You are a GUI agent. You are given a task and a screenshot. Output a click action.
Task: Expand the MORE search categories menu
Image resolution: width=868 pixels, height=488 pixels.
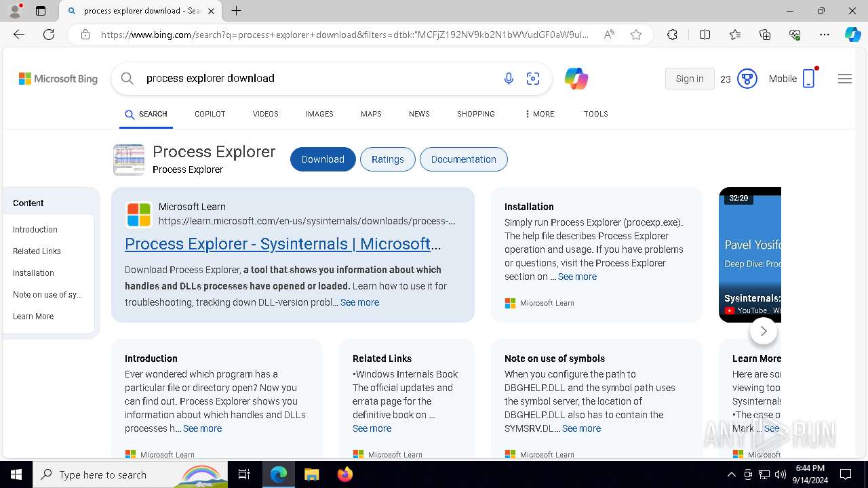coord(539,114)
